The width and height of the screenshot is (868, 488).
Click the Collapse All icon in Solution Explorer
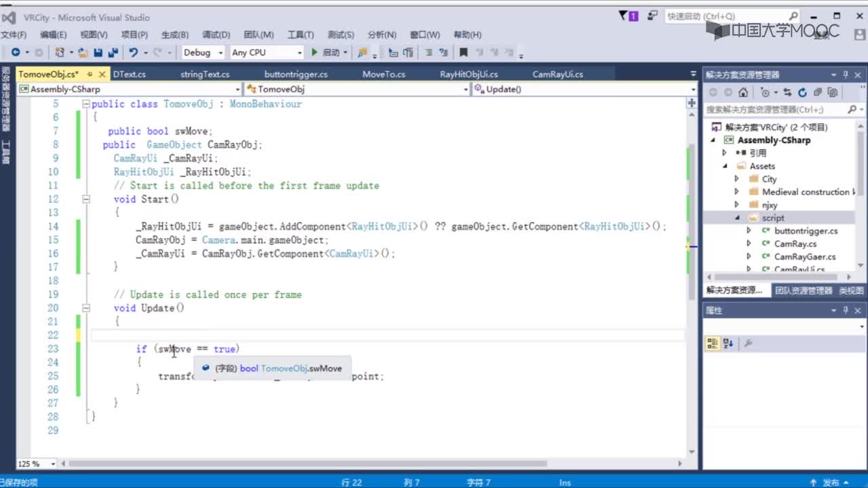(818, 93)
